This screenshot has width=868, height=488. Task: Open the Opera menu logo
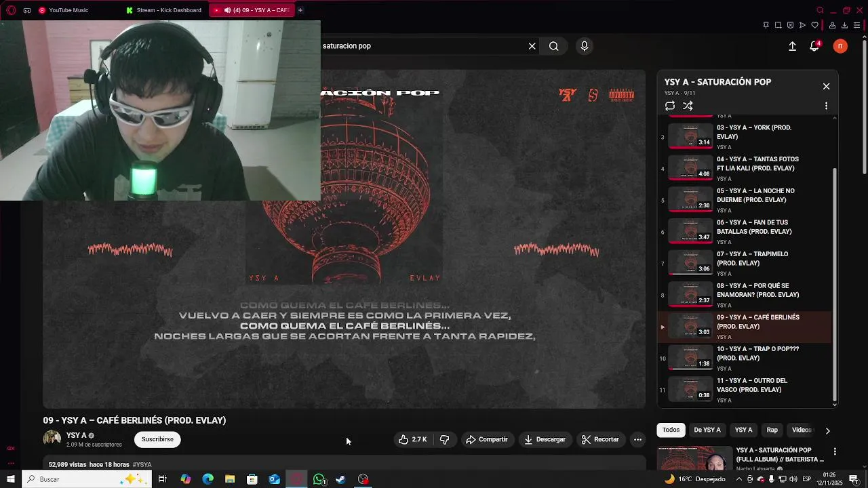click(x=11, y=10)
